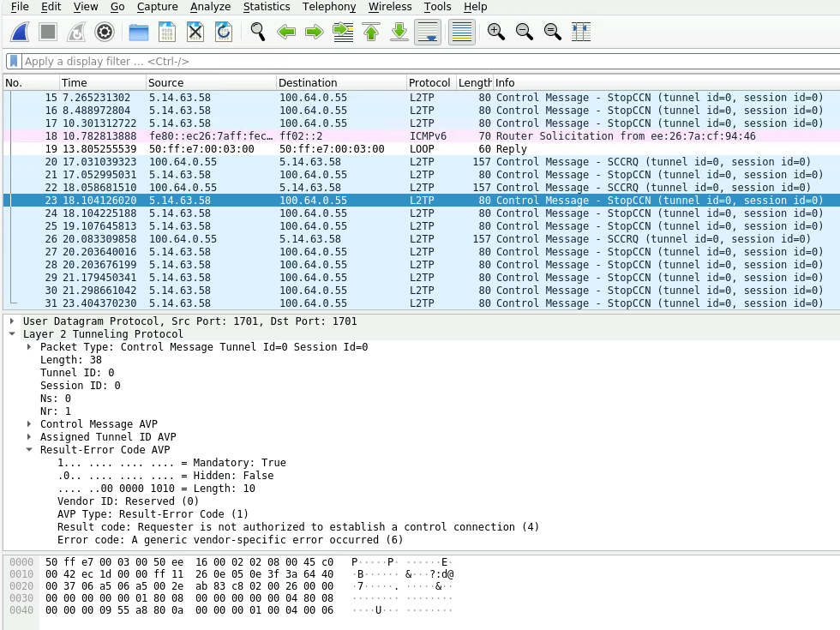Go back in packet history
The height and width of the screenshot is (630, 840).
tap(286, 33)
